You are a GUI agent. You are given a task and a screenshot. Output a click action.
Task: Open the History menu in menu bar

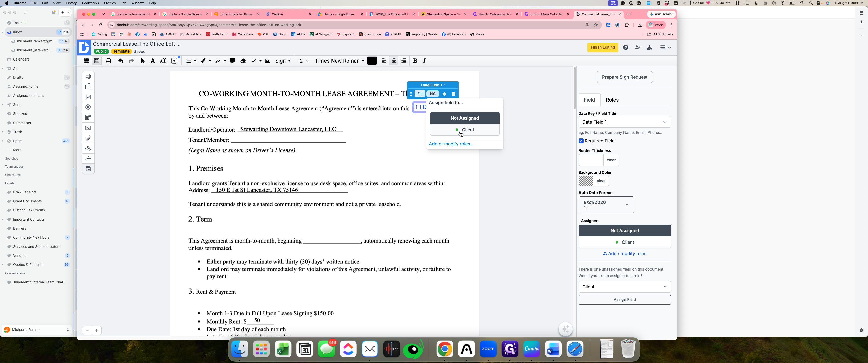pos(71,3)
